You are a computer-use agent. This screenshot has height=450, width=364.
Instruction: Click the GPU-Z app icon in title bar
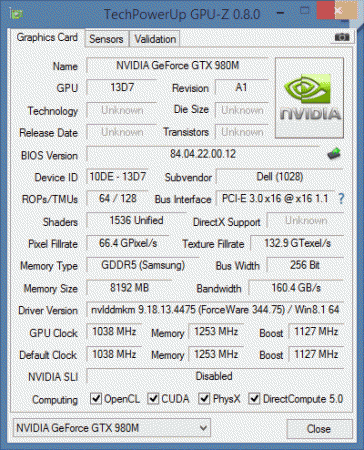pos(16,14)
